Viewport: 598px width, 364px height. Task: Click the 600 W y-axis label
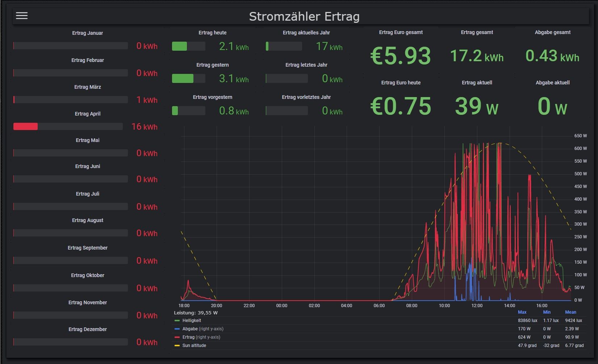pyautogui.click(x=581, y=148)
